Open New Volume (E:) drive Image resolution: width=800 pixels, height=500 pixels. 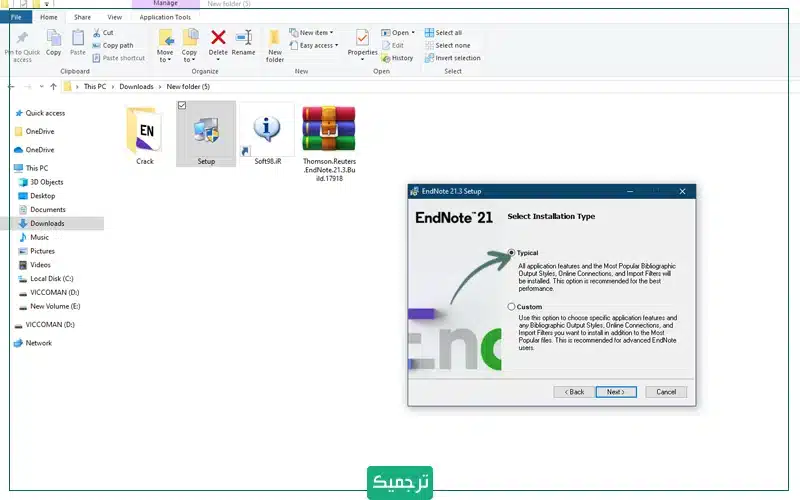(49, 306)
